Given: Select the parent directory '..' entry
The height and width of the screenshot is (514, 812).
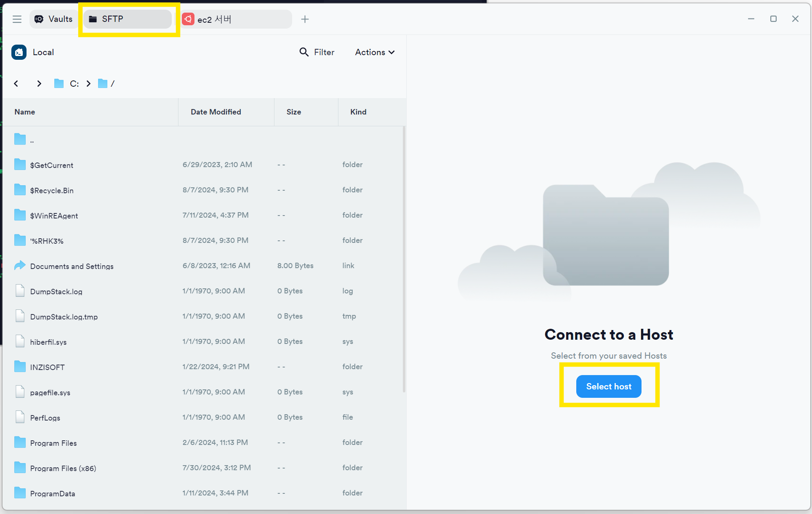Looking at the screenshot, I should 32,140.
